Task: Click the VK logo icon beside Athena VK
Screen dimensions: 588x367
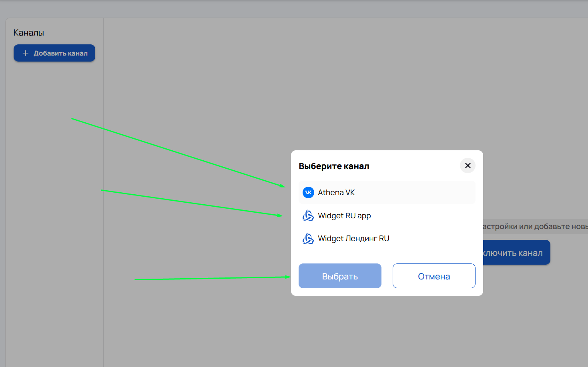Action: click(x=308, y=192)
